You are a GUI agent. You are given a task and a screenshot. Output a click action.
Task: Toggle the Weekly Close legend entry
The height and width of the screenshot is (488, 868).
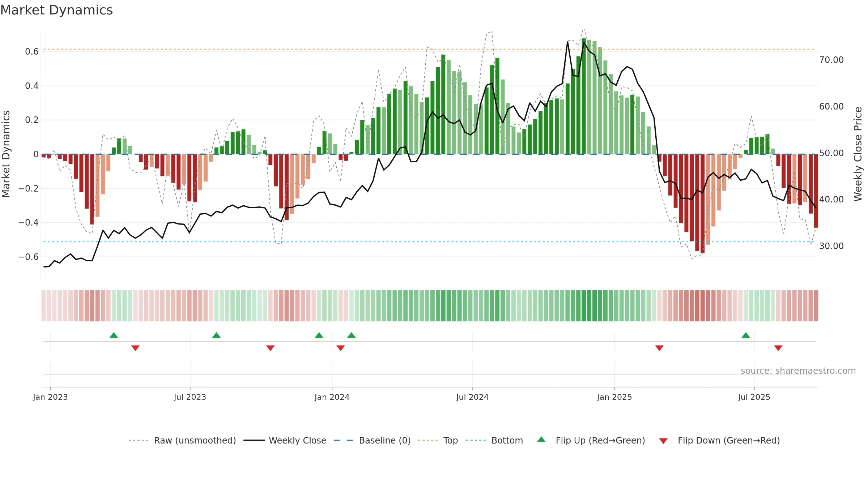[285, 441]
